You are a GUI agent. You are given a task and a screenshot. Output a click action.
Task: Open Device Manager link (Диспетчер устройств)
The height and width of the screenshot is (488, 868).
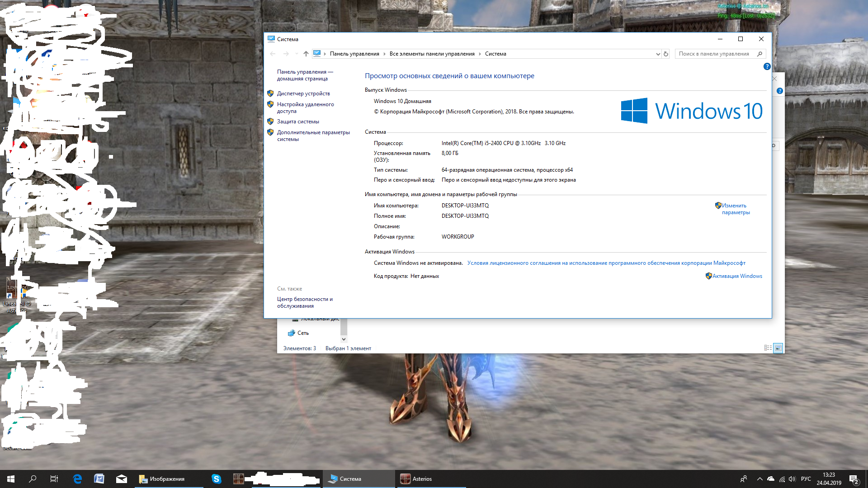point(303,94)
